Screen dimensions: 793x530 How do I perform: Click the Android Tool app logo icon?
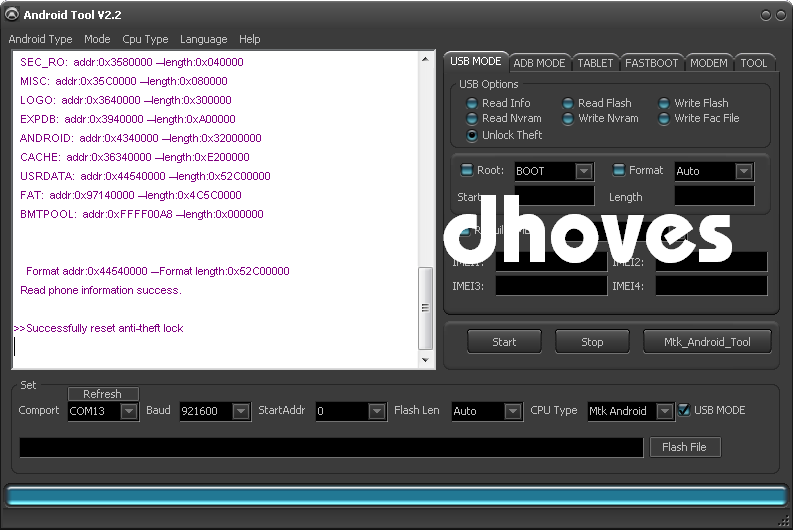pyautogui.click(x=13, y=15)
